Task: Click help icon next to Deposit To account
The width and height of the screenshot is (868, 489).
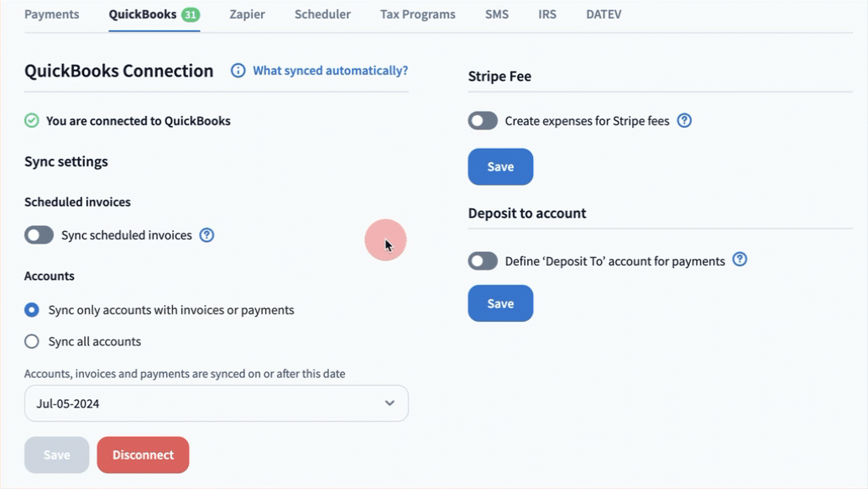Action: [x=740, y=260]
